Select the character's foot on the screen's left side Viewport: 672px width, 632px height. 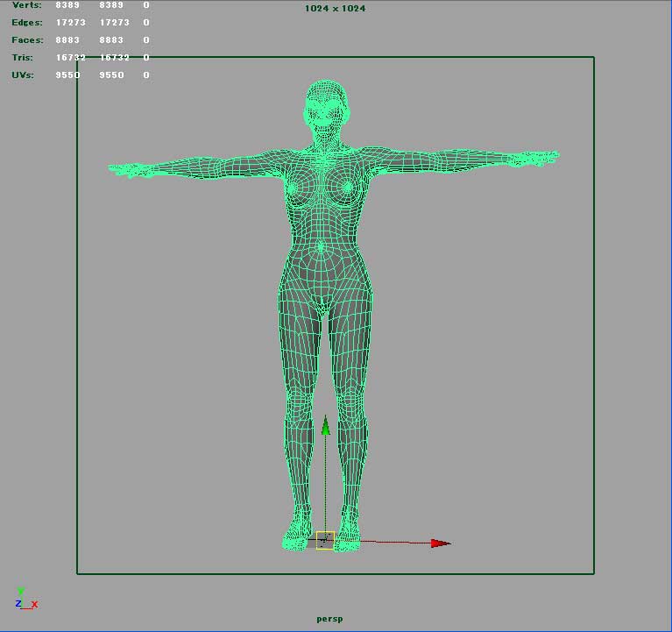coord(296,535)
